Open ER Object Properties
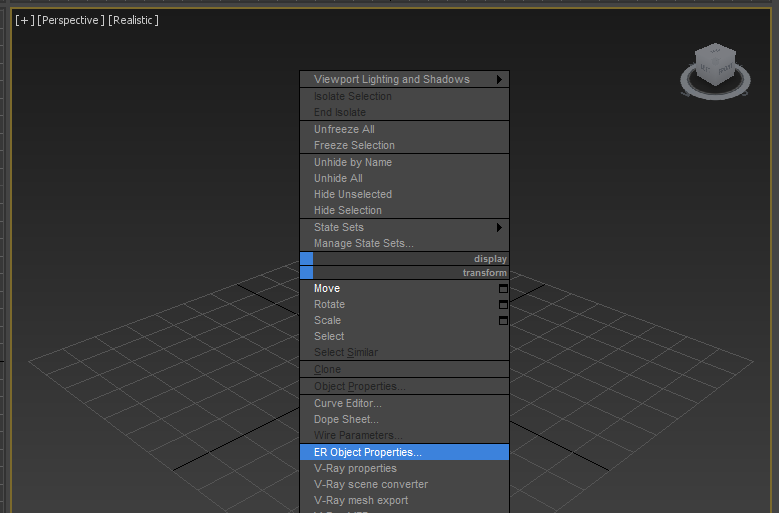Image resolution: width=779 pixels, height=513 pixels. click(404, 452)
